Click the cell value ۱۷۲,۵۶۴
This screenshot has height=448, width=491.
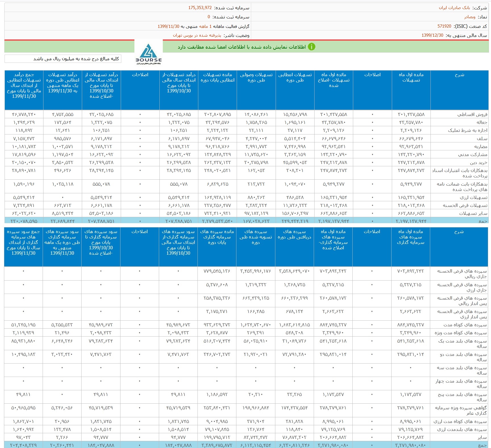tap(63, 123)
